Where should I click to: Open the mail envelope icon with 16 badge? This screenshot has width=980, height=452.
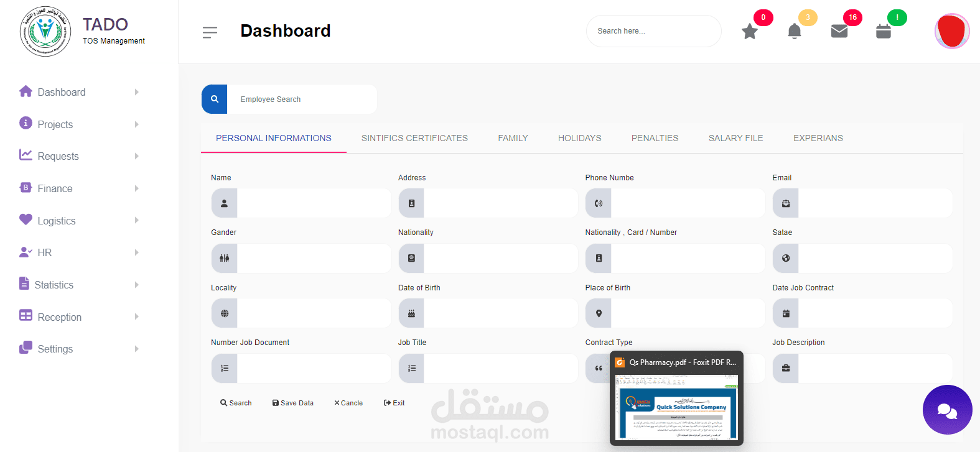(839, 31)
